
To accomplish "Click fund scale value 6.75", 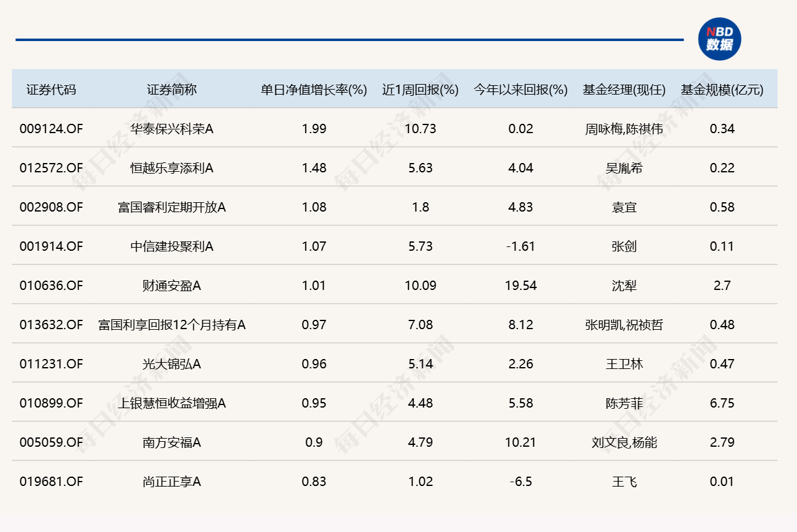I will pos(722,403).
